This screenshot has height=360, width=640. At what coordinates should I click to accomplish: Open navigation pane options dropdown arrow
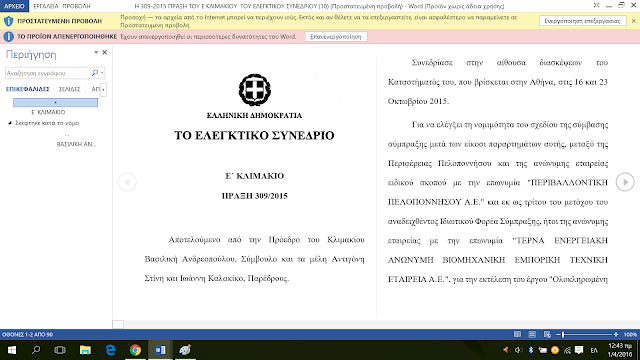[x=96, y=52]
